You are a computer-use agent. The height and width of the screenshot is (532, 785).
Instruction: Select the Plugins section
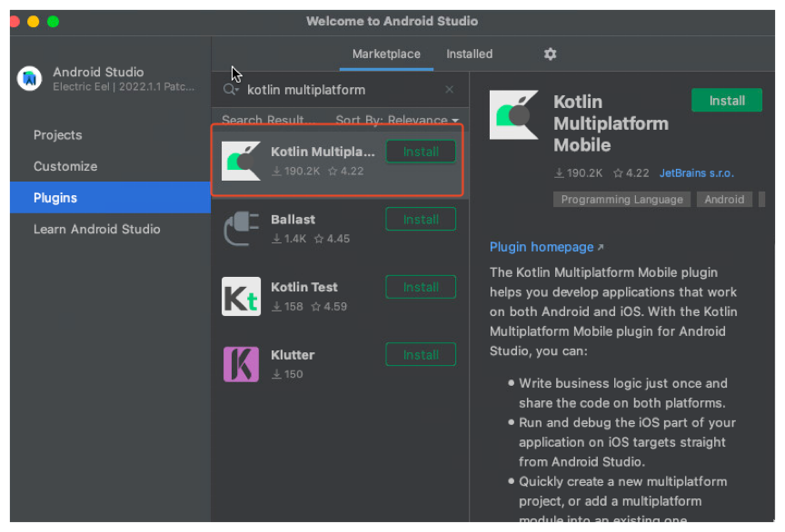click(110, 198)
